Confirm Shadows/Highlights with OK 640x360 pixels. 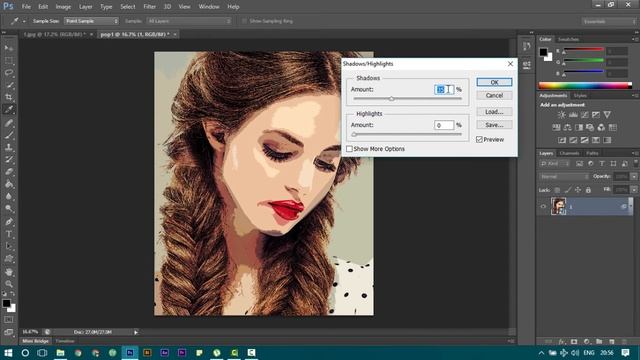(x=494, y=82)
